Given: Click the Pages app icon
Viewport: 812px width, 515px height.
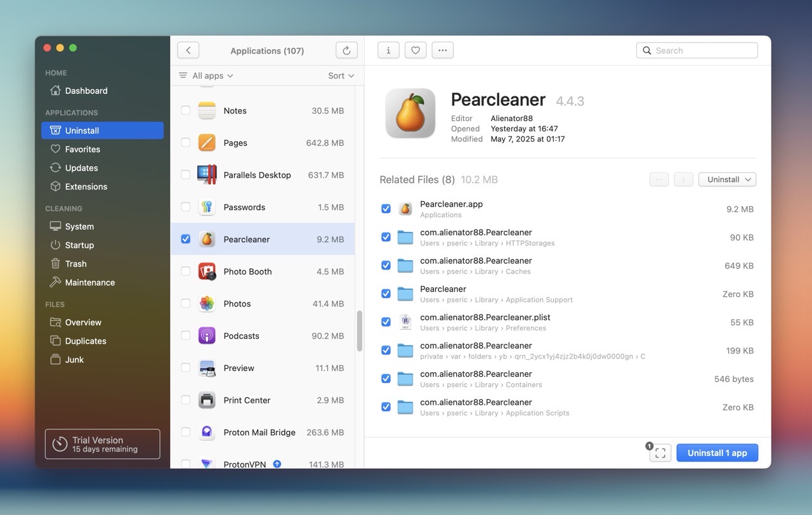Looking at the screenshot, I should 207,143.
